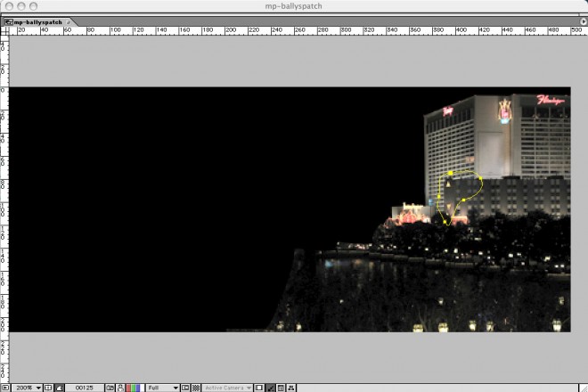The height and width of the screenshot is (392, 588).
Task: Open the comp flowchart view icon
Action: 292,388
